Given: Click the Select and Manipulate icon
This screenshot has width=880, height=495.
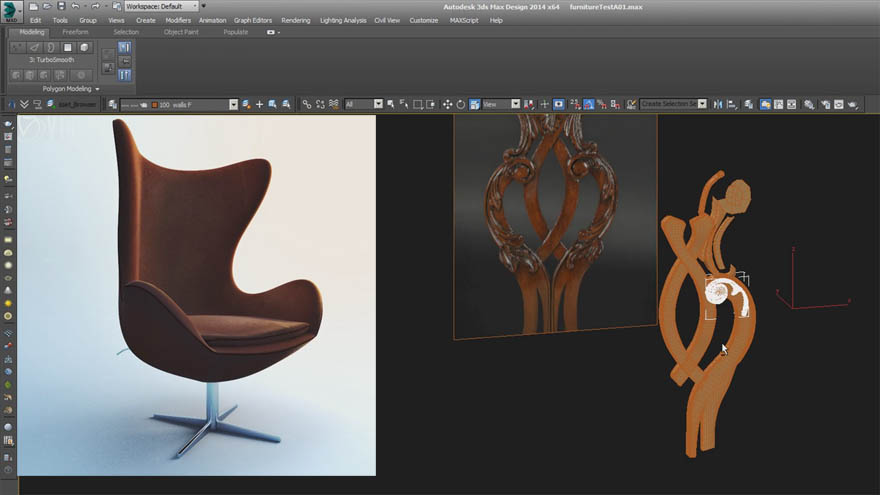Looking at the screenshot, I should (x=544, y=104).
